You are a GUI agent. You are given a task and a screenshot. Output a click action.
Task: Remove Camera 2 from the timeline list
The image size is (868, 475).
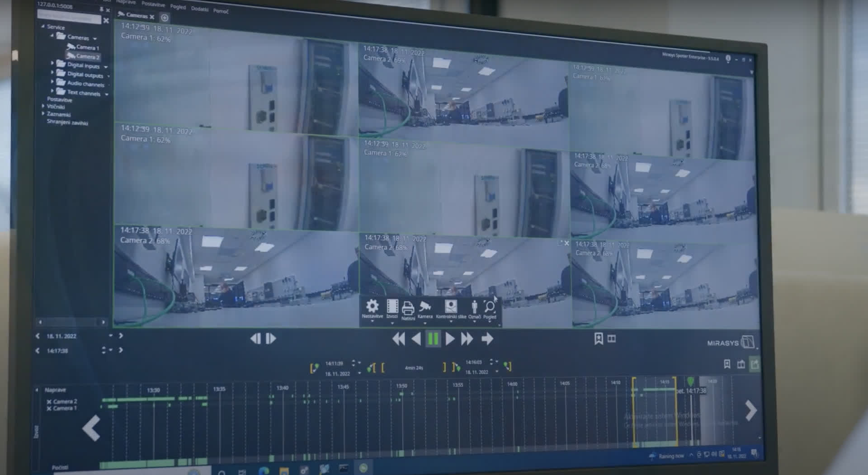pos(49,401)
